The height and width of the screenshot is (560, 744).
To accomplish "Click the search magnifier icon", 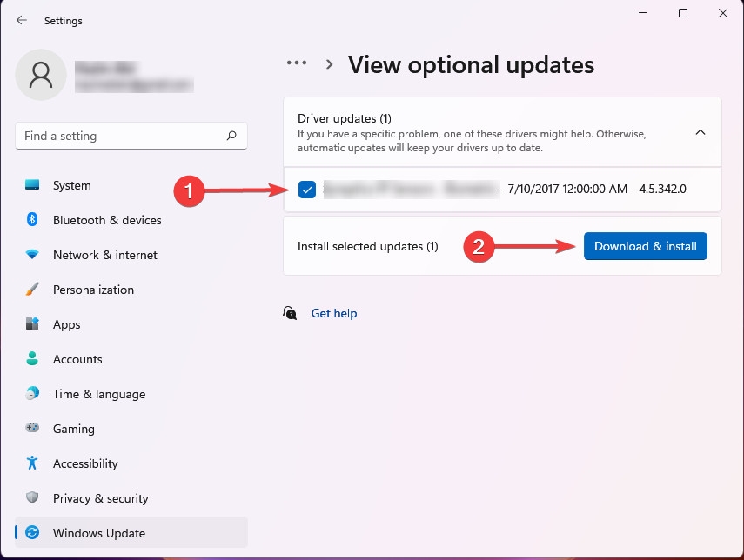I will click(231, 136).
